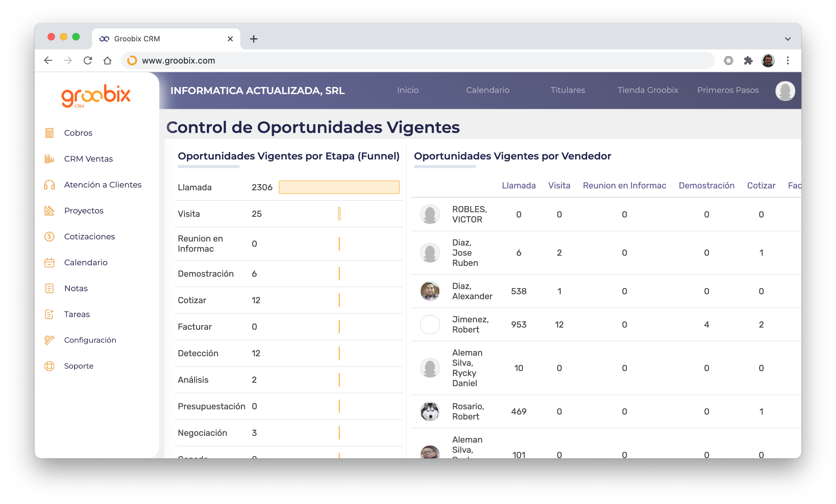Click the Demostración funnel row label
The width and height of the screenshot is (836, 504).
[x=206, y=274]
